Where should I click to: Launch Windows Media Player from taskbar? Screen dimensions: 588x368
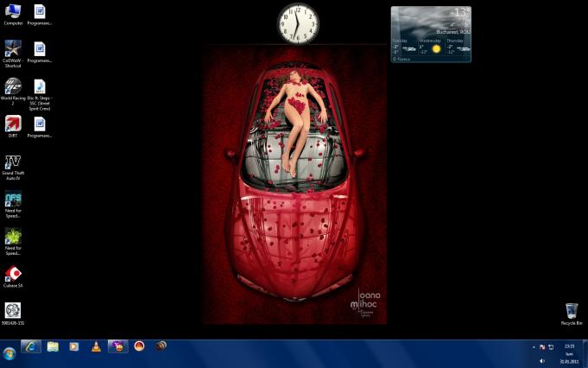[x=74, y=346]
